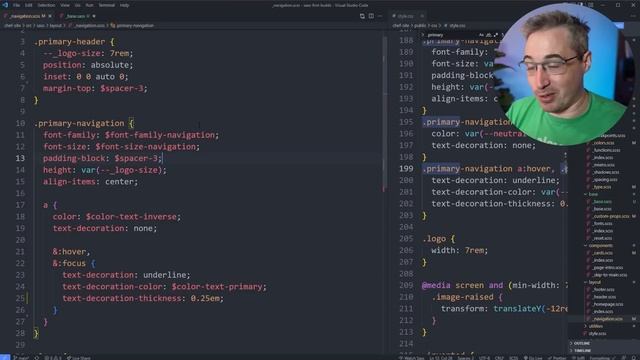Open _homepage.scss in the explorer
The width and height of the screenshot is (640, 360).
pyautogui.click(x=608, y=304)
